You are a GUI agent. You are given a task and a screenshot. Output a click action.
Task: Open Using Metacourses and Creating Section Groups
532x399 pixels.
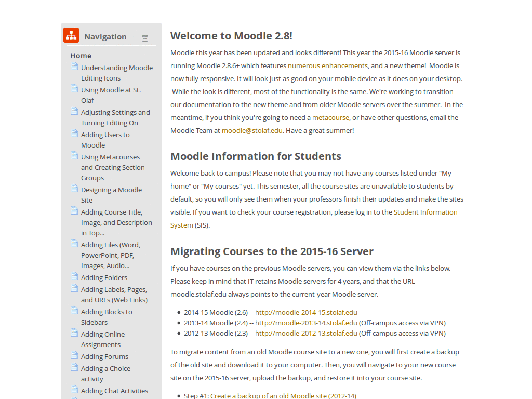pyautogui.click(x=113, y=168)
